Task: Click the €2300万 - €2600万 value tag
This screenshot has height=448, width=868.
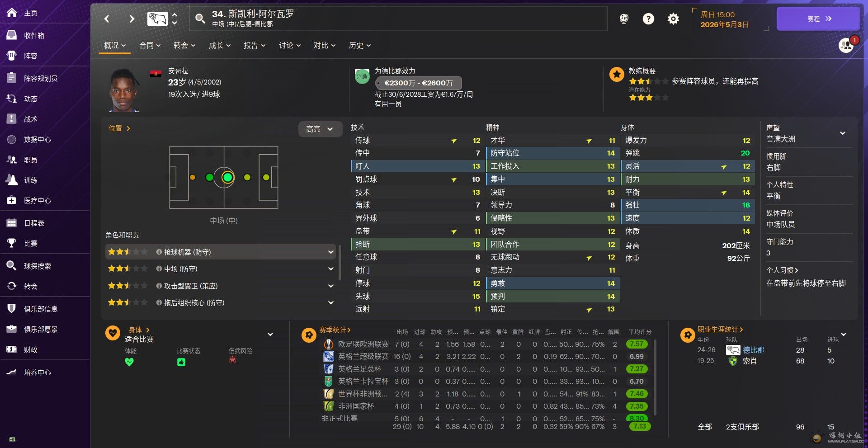Action: coord(418,83)
